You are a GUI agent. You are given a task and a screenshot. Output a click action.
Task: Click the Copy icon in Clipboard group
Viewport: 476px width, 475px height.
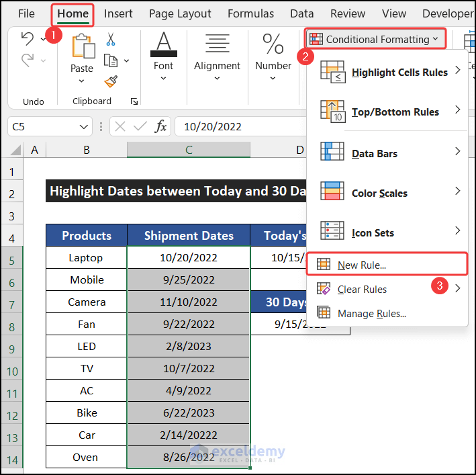coord(111,60)
